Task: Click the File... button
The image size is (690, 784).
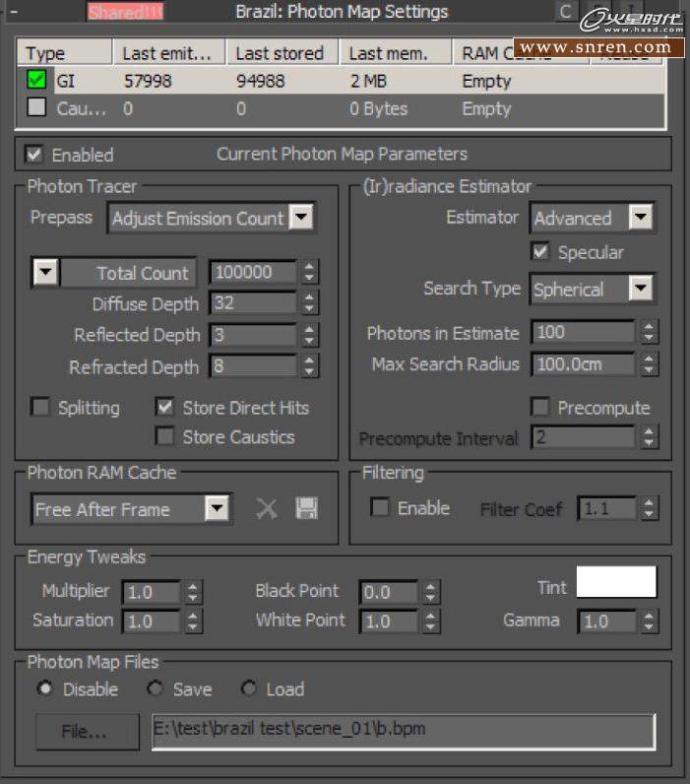Action: tap(87, 732)
